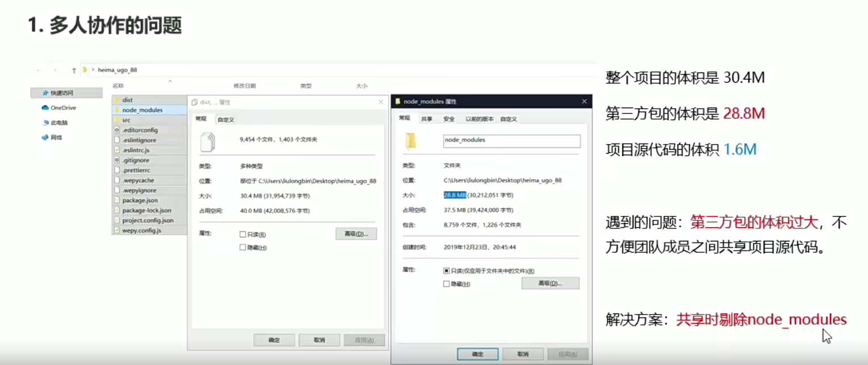Click the package.json file icon
868x365 pixels.
pyautogui.click(x=117, y=200)
